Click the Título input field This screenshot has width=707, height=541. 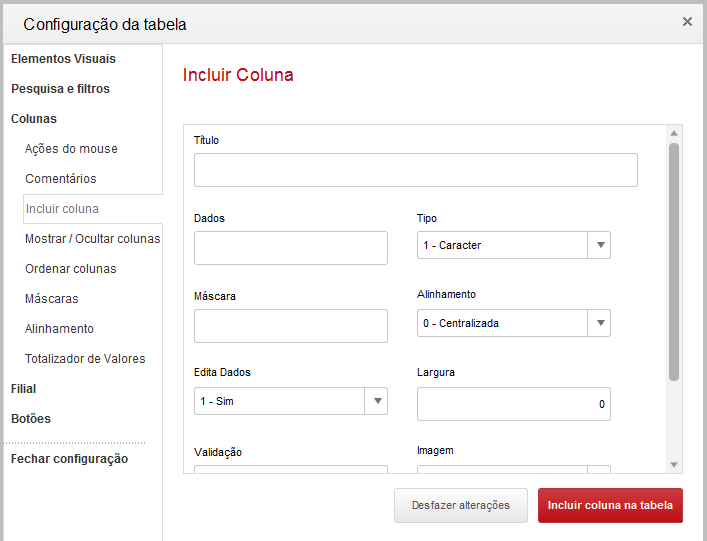(x=416, y=170)
